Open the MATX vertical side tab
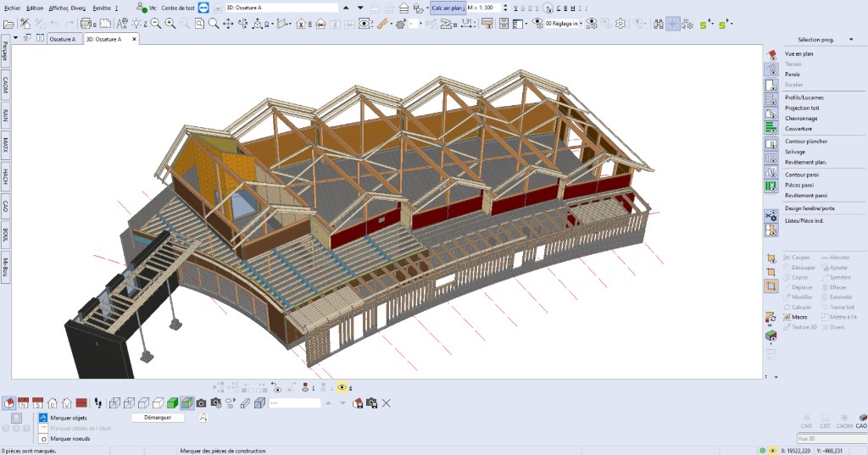Screen dimensions: 868x455 pyautogui.click(x=6, y=145)
